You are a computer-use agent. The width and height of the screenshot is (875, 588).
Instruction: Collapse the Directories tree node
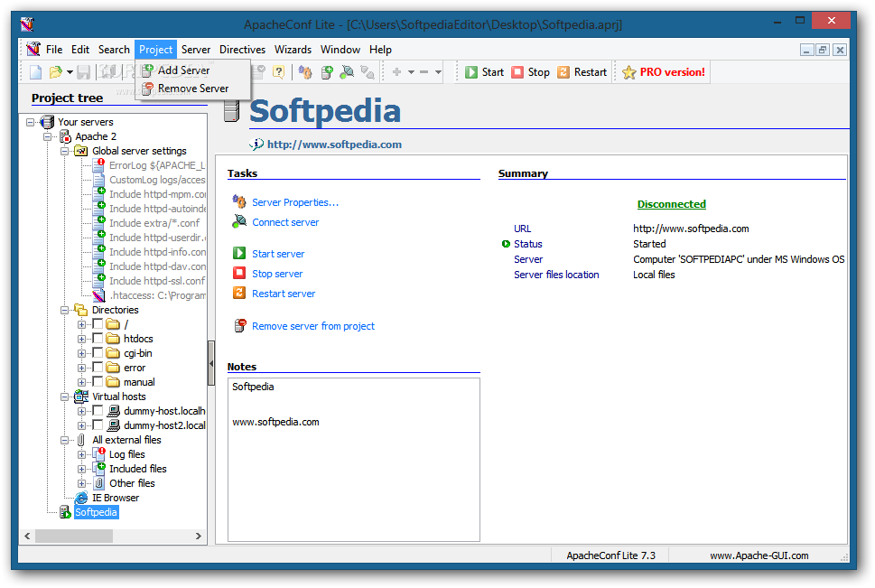(65, 310)
